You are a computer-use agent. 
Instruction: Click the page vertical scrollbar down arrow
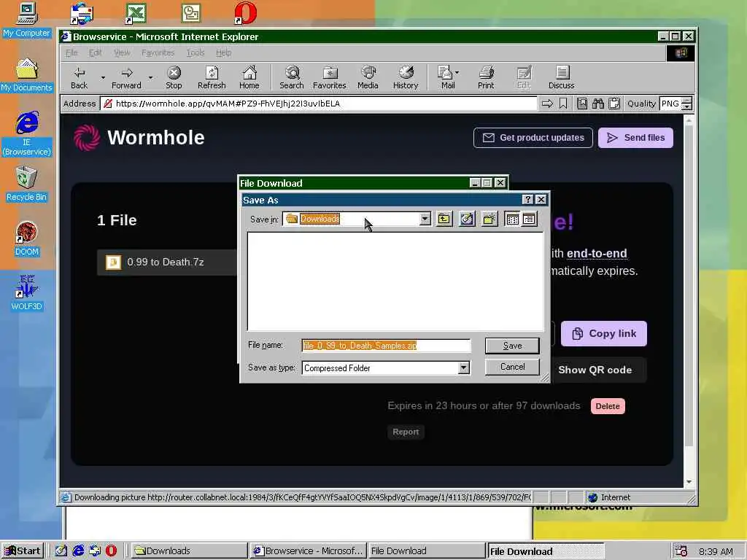(x=689, y=482)
